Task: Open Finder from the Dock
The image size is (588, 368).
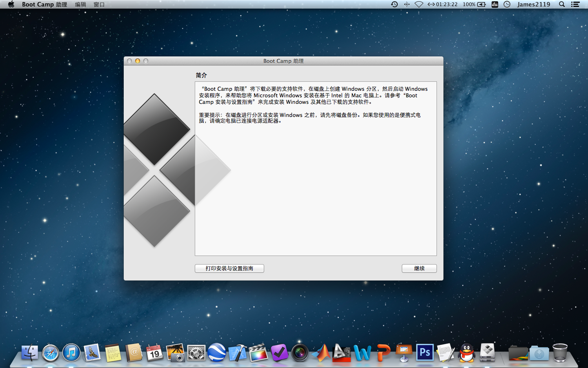Action: tap(30, 353)
